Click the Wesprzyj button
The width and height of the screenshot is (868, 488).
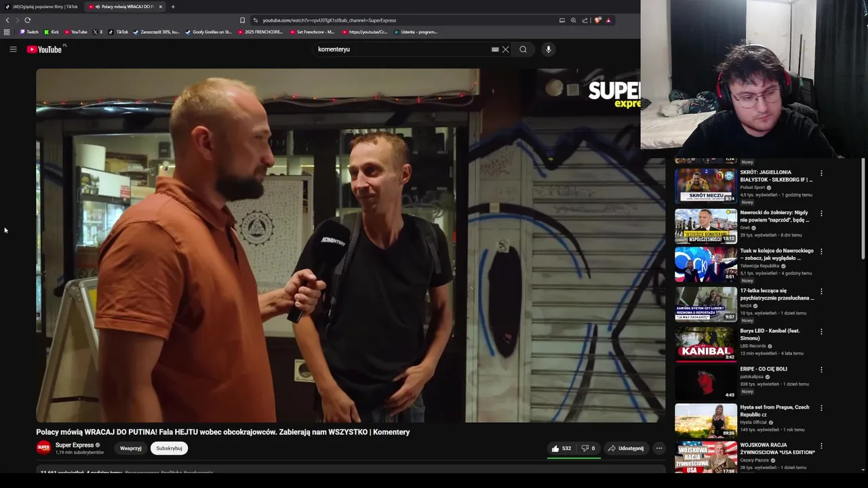(131, 448)
